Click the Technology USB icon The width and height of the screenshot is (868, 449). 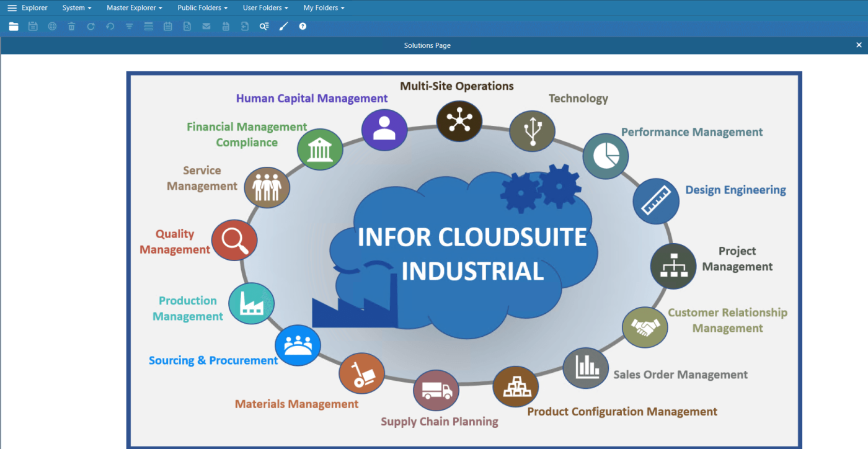[x=532, y=131]
